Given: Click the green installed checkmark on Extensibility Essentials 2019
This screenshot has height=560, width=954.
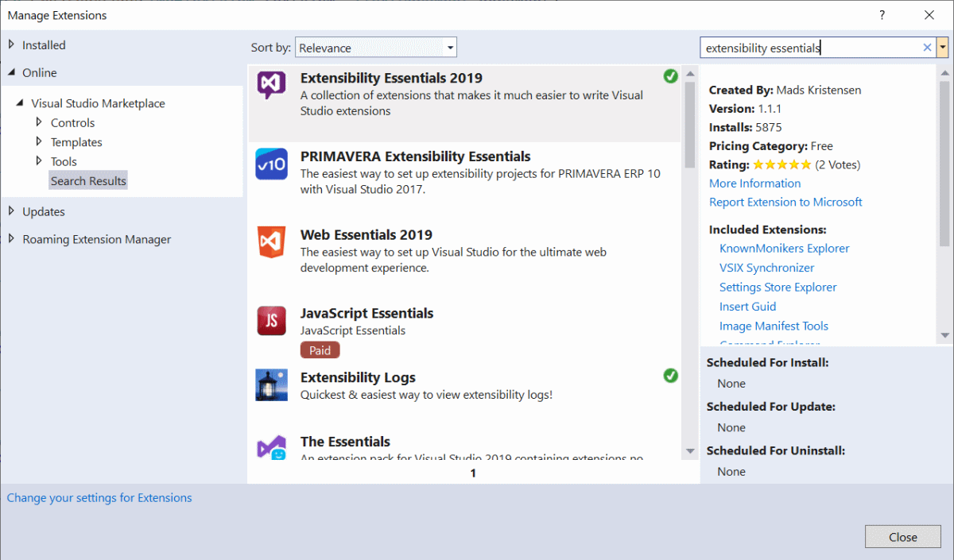Looking at the screenshot, I should 670,76.
